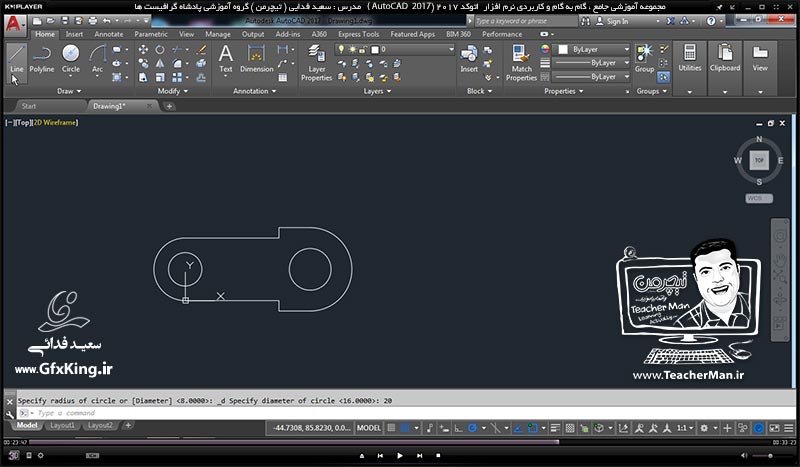The width and height of the screenshot is (800, 467).
Task: Choose the Fillet tool
Action: click(x=177, y=63)
